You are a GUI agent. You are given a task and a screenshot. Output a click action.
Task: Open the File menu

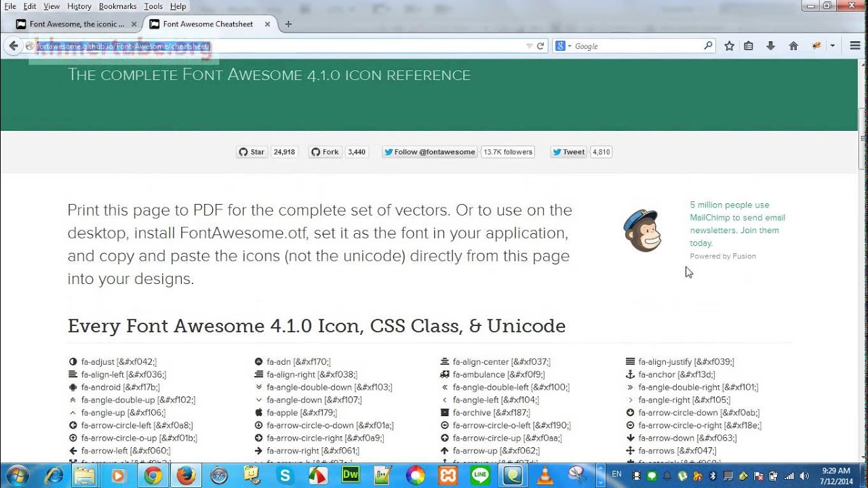click(x=10, y=6)
